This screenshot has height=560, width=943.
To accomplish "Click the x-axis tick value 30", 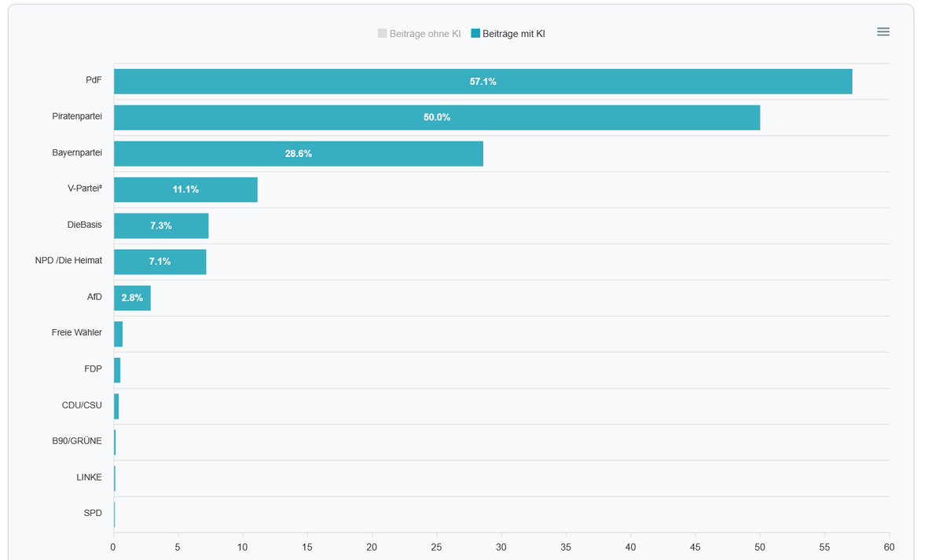I will coord(501,547).
